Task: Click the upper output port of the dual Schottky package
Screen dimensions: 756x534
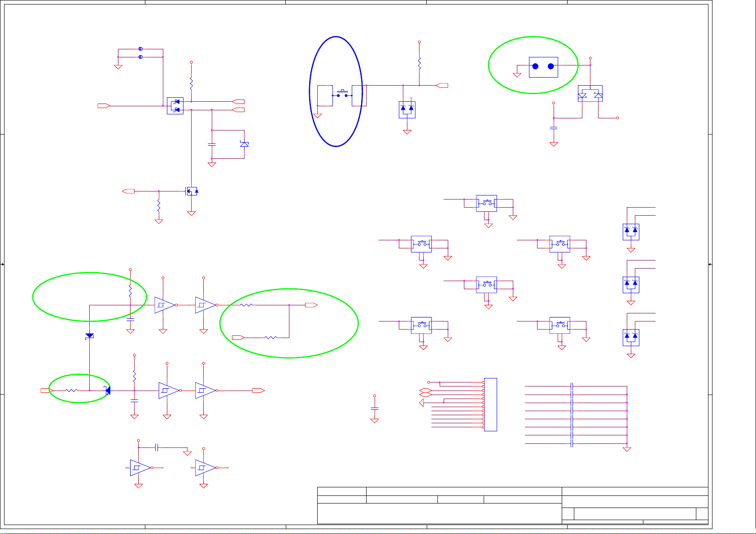Action: (x=239, y=102)
